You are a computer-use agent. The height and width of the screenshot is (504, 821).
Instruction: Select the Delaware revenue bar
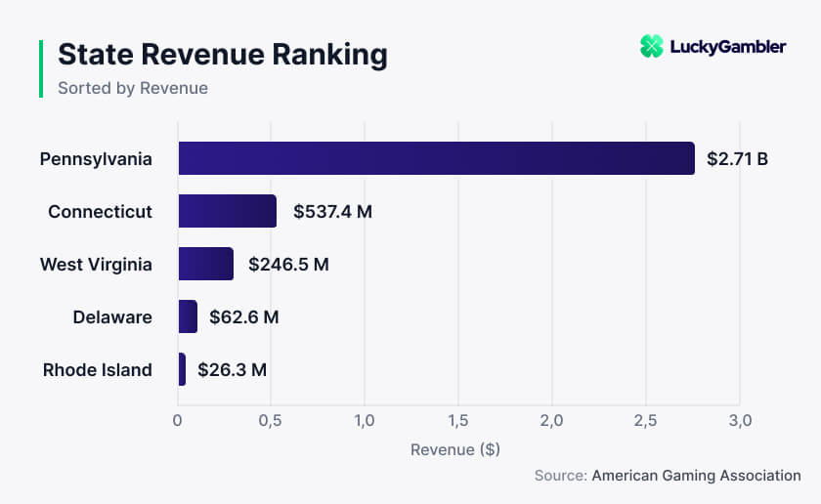point(188,316)
